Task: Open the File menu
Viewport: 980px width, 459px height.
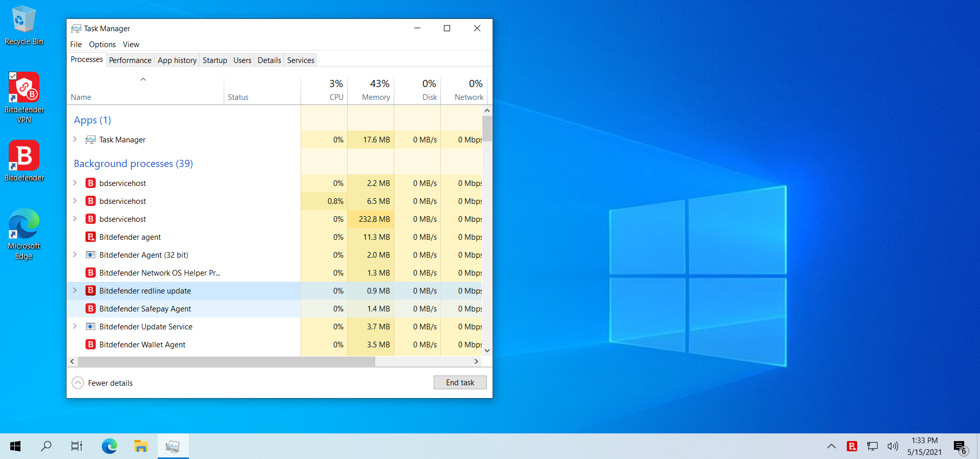Action: (x=76, y=45)
